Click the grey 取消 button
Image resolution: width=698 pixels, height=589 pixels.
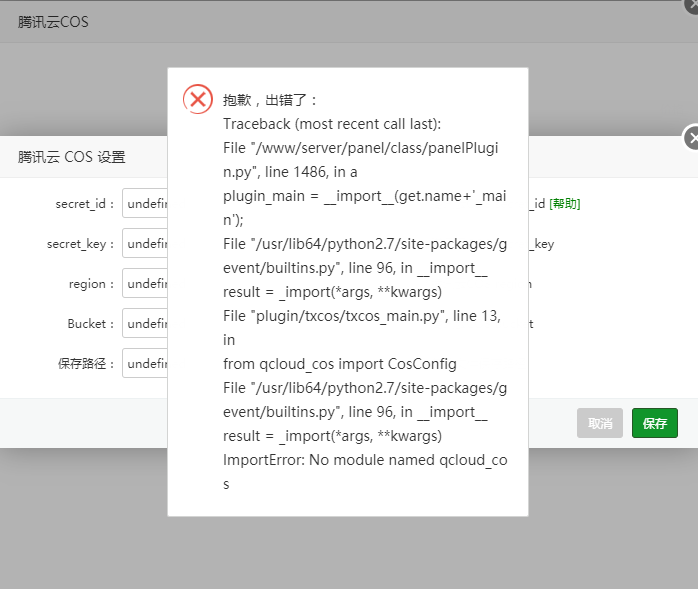coord(600,423)
